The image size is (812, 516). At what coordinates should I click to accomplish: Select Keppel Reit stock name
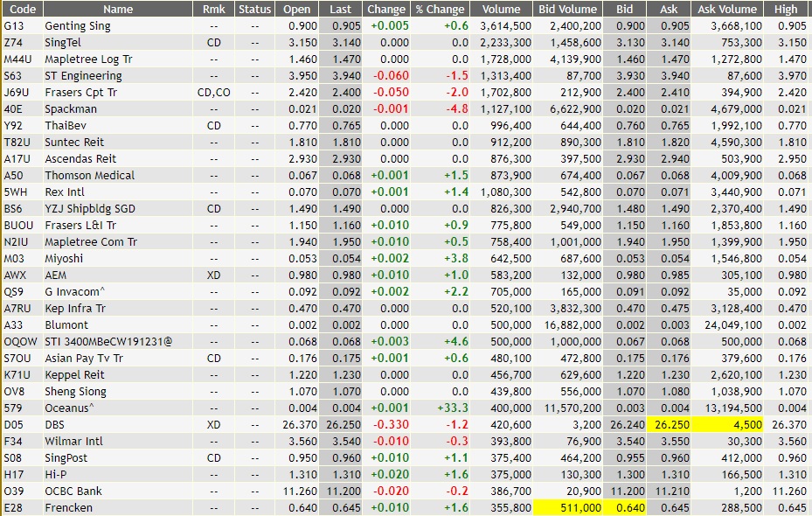(x=74, y=374)
